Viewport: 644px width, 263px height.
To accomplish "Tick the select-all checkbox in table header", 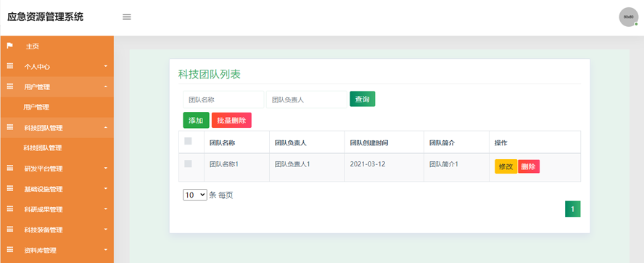I will point(188,141).
